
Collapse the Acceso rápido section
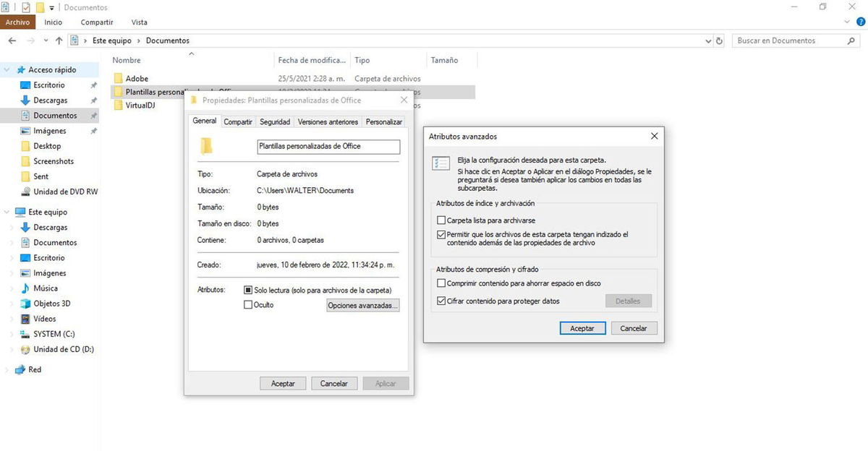click(7, 69)
